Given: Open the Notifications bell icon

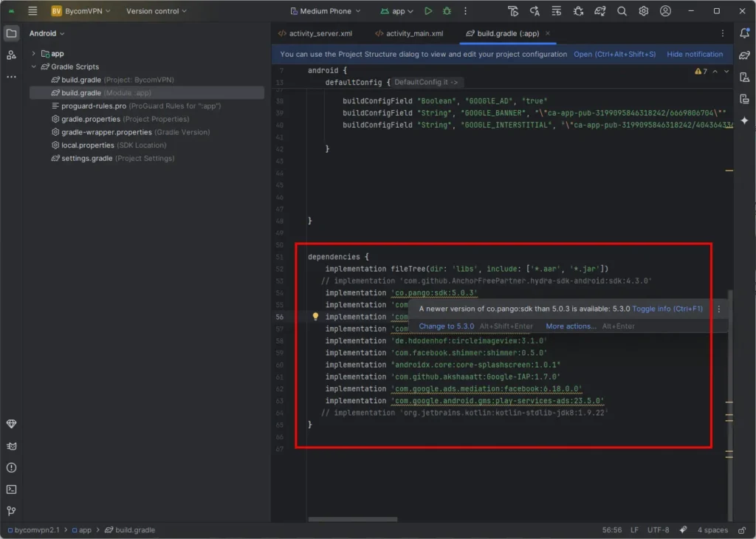Looking at the screenshot, I should pyautogui.click(x=744, y=32).
